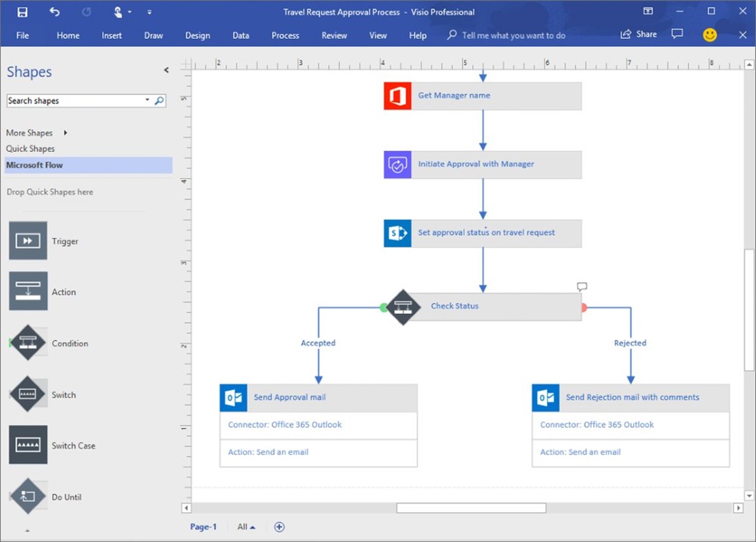Switch to the Page-1 tab
The width and height of the screenshot is (756, 542).
click(203, 527)
